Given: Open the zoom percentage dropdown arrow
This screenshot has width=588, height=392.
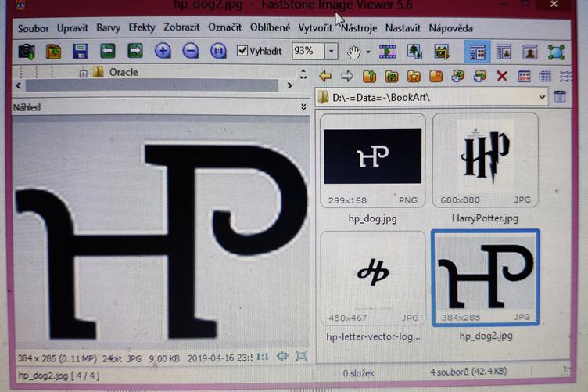Looking at the screenshot, I should (331, 51).
